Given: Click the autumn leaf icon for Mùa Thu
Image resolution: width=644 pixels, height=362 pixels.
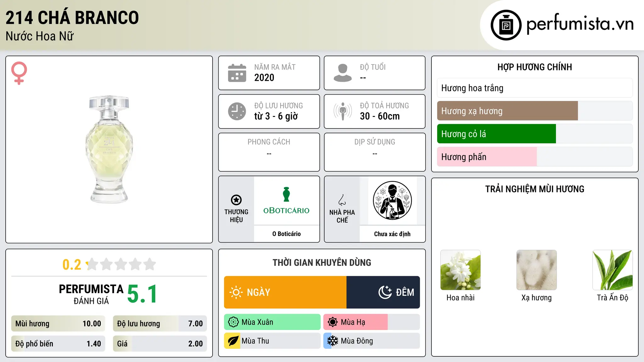Looking at the screenshot, I should (x=233, y=341).
